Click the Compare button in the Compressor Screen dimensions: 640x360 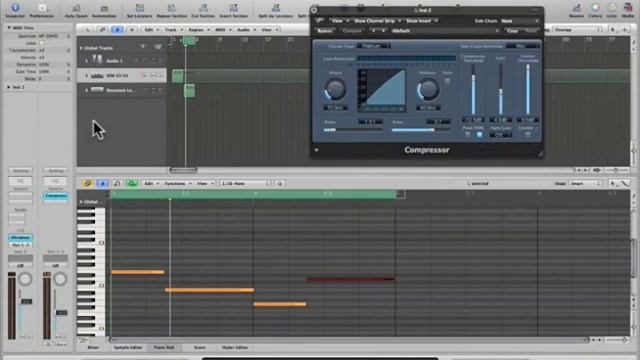click(x=351, y=31)
